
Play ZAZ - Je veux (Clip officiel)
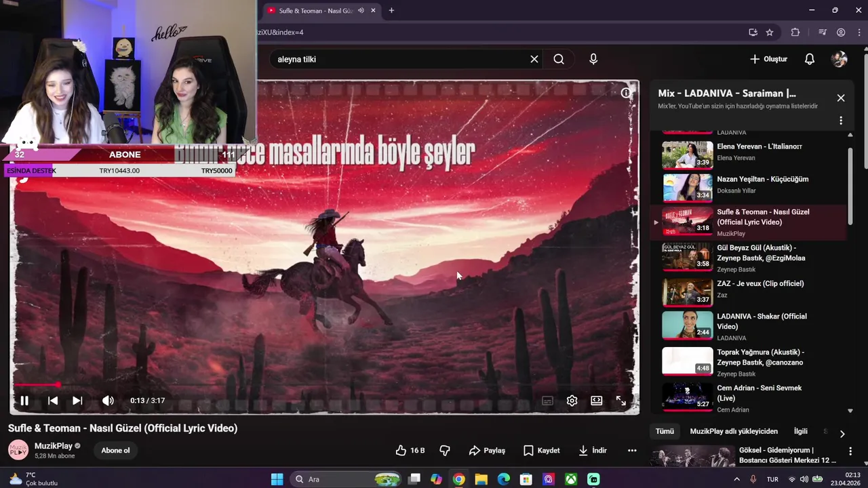point(749,291)
